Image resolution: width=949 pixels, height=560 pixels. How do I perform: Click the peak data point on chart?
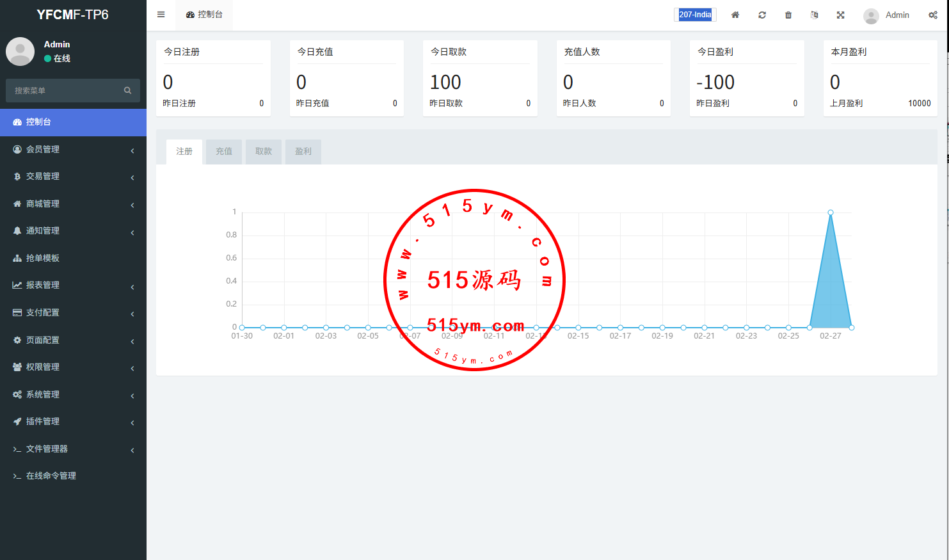pyautogui.click(x=831, y=212)
